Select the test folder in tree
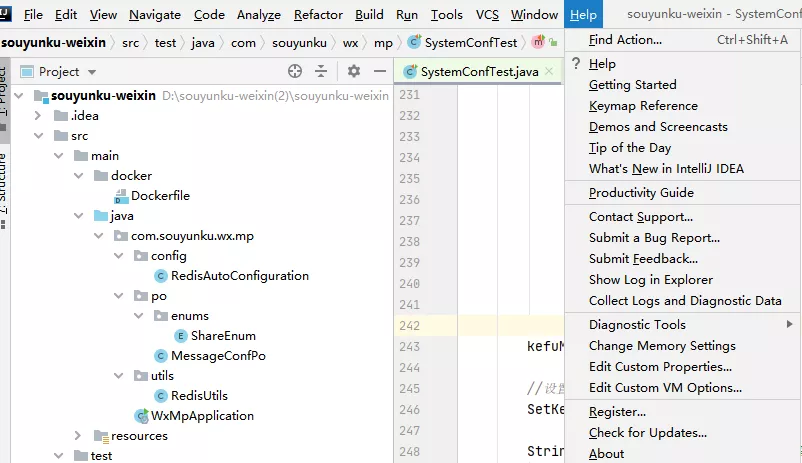The image size is (802, 463). pyautogui.click(x=101, y=455)
